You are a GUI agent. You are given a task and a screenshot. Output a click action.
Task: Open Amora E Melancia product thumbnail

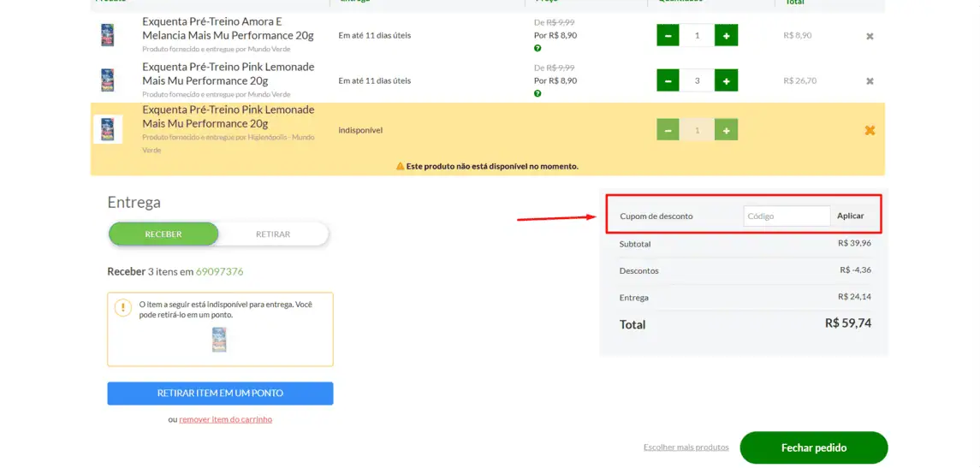pos(108,35)
